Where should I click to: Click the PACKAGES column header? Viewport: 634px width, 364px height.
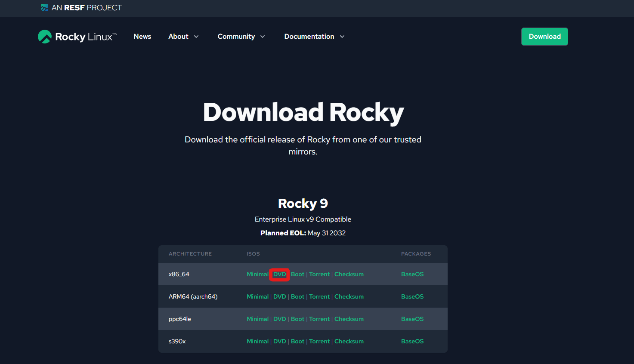point(416,254)
